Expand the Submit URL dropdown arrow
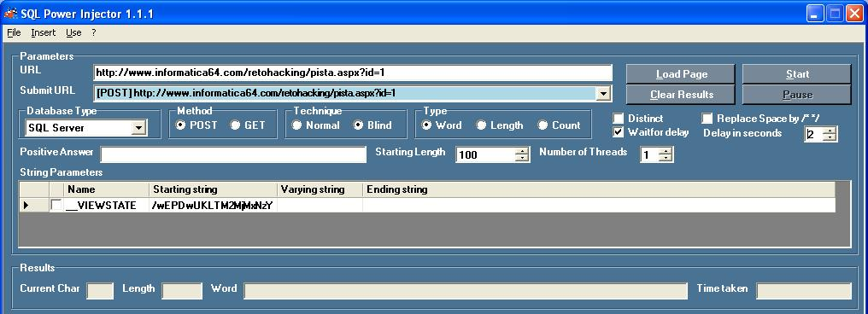The image size is (868, 314). pyautogui.click(x=603, y=93)
